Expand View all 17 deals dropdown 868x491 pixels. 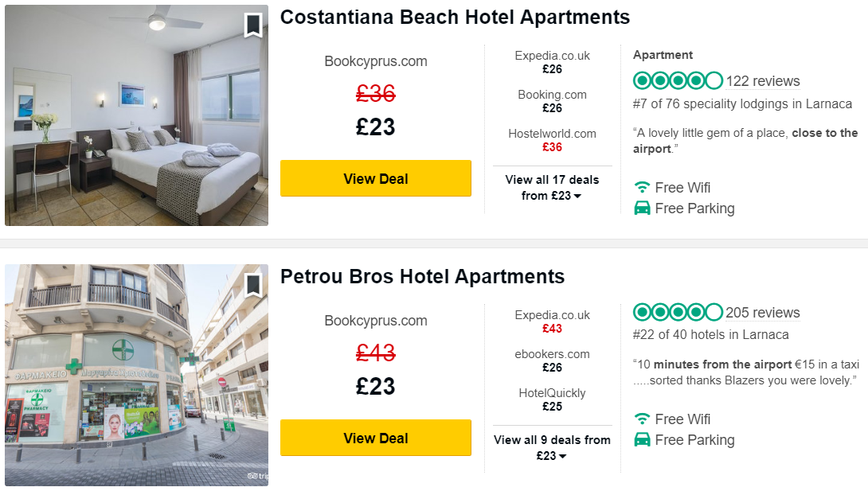click(x=552, y=188)
